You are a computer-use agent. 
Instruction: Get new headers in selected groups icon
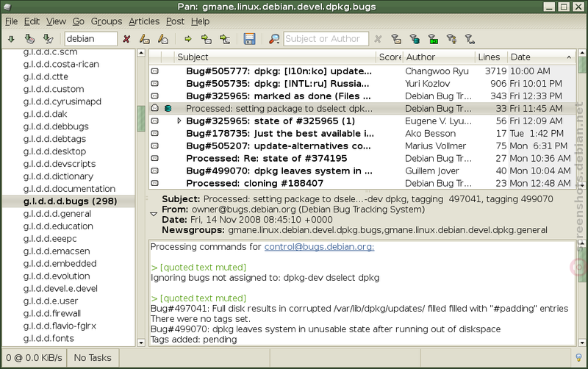click(49, 39)
